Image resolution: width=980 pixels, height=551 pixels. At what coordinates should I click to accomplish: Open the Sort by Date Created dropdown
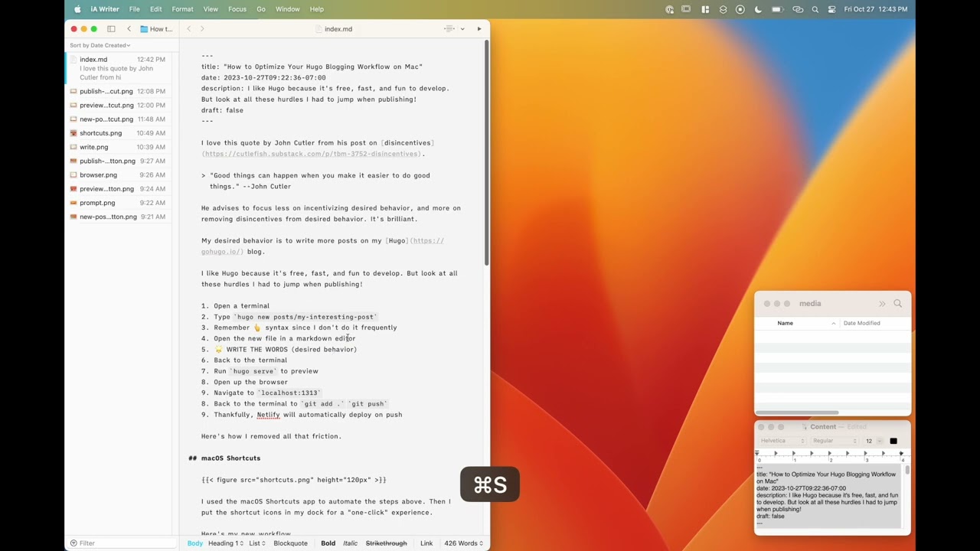100,45
